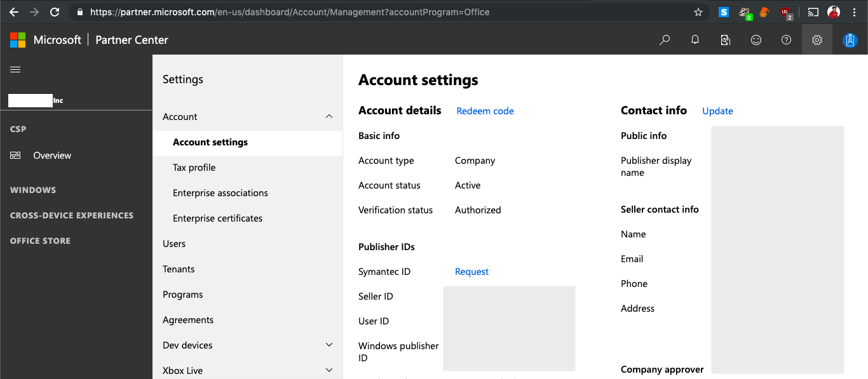Expand the Xbox Live section
Image resolution: width=868 pixels, height=379 pixels.
pos(329,371)
